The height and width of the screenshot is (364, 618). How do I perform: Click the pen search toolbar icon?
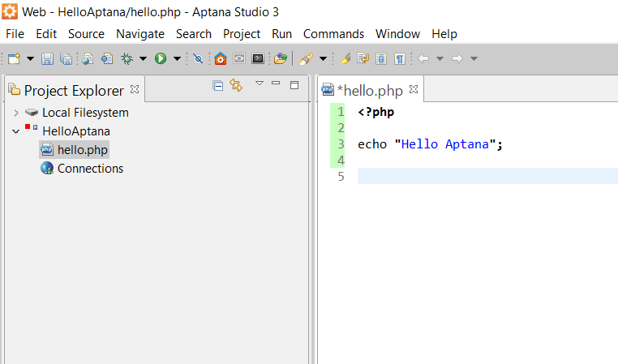[307, 58]
